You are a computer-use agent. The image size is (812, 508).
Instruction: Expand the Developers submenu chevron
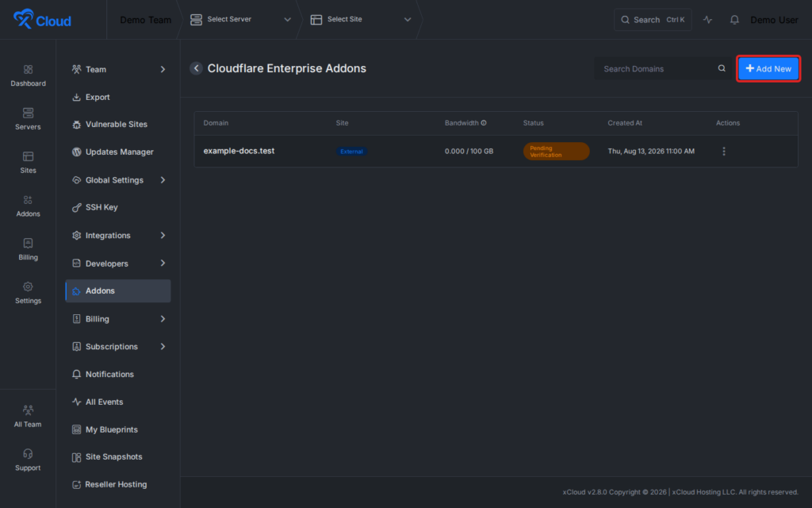pyautogui.click(x=163, y=264)
